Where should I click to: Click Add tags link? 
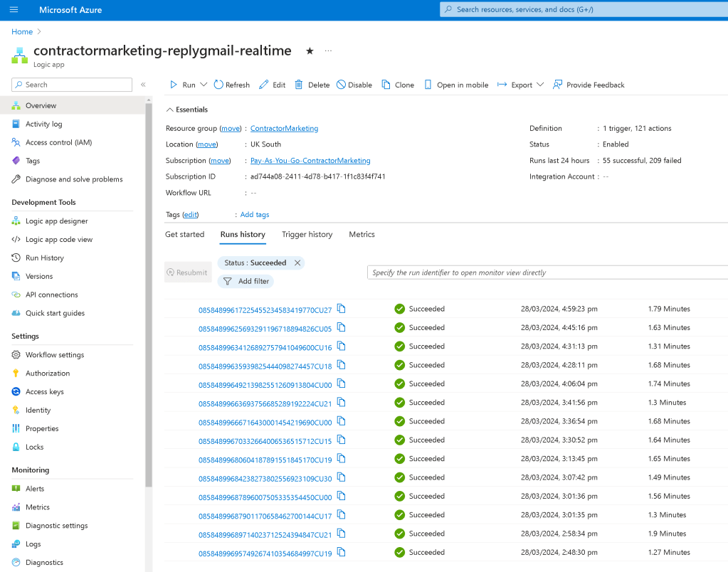tap(255, 215)
